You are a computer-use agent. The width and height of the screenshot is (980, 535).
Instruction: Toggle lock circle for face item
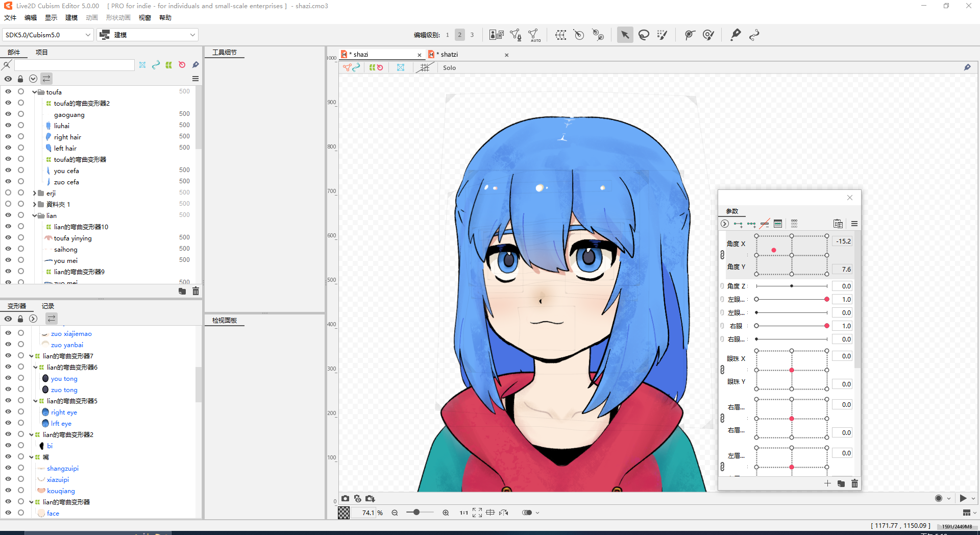pyautogui.click(x=21, y=513)
